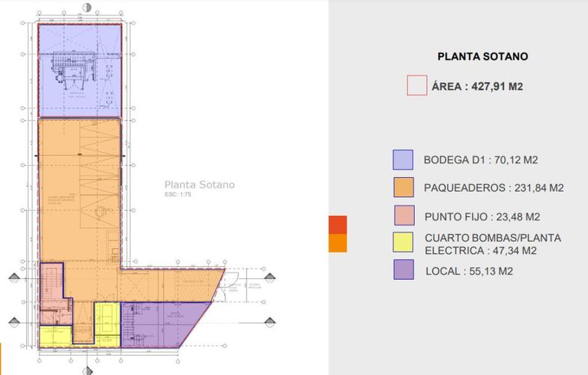Viewport: 588px width, 375px height.
Task: Select the CUARTO BOMBAS/PLANTA ELECTRICA text
Action: [x=493, y=244]
